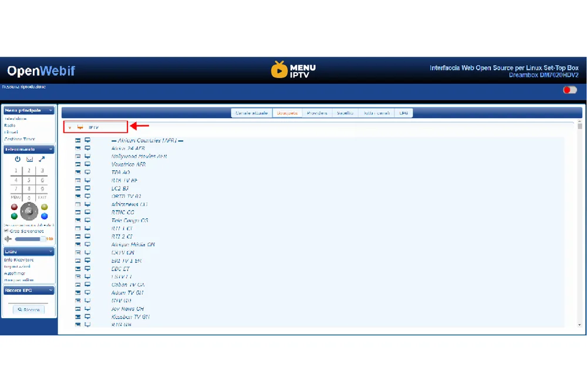587x392 pixels.
Task: Click the stream monitor icon for Voxafrica AFR
Action: coord(87,164)
